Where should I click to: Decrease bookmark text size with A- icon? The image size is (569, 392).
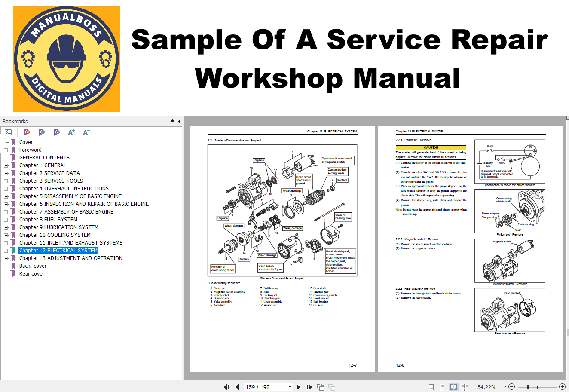point(86,132)
